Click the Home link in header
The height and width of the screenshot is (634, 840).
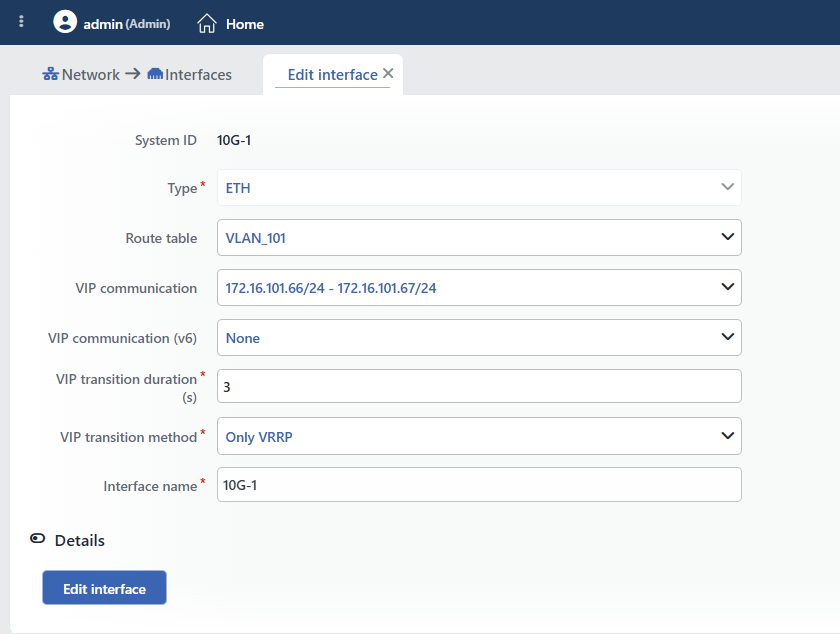(x=245, y=24)
